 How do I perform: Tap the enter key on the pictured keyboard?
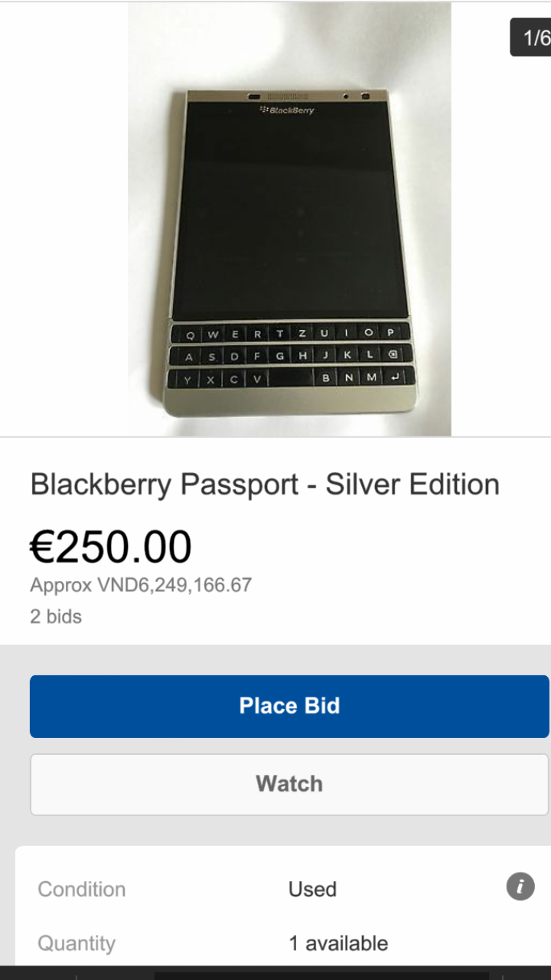coord(395,377)
